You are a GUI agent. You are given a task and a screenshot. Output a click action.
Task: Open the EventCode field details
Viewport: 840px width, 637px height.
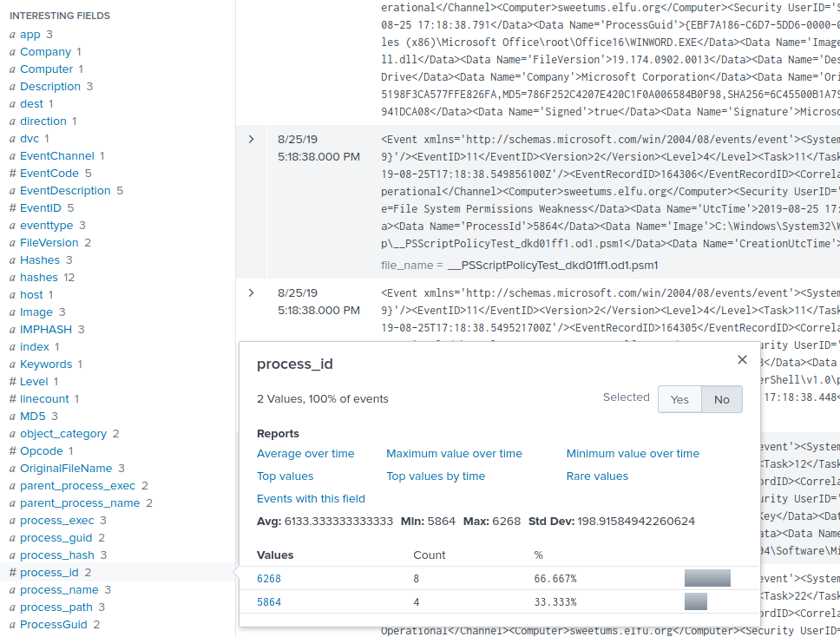pos(49,173)
